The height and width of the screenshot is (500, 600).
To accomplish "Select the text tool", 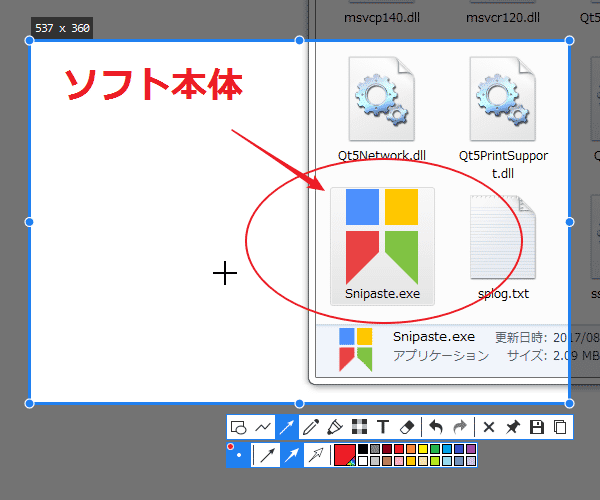I will point(383,427).
